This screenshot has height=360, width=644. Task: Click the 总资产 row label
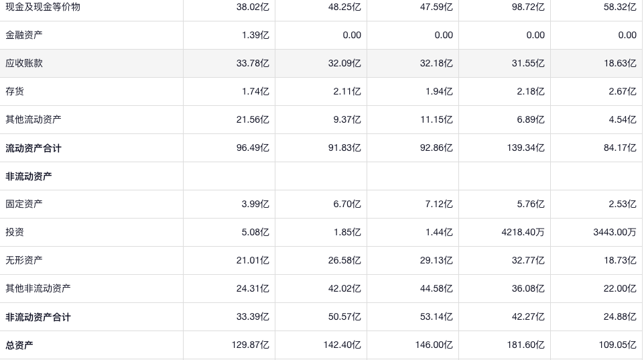[19, 345]
